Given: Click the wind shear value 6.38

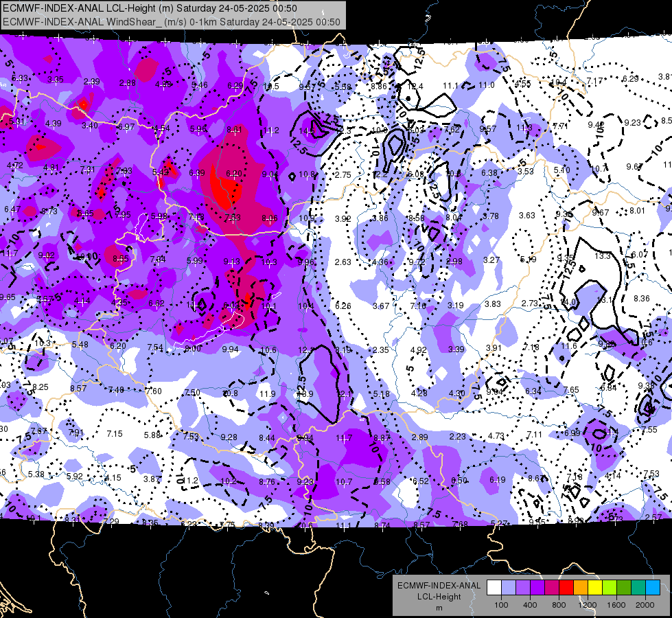Looking at the screenshot, I should pyautogui.click(x=489, y=172).
